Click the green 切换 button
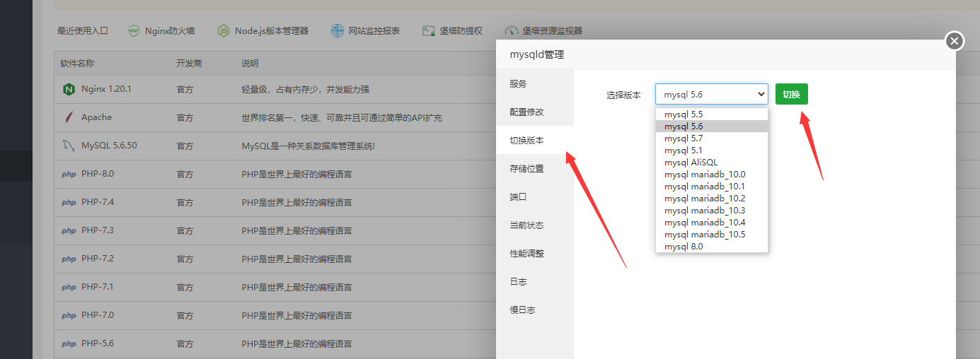The width and height of the screenshot is (980, 359). (x=791, y=94)
